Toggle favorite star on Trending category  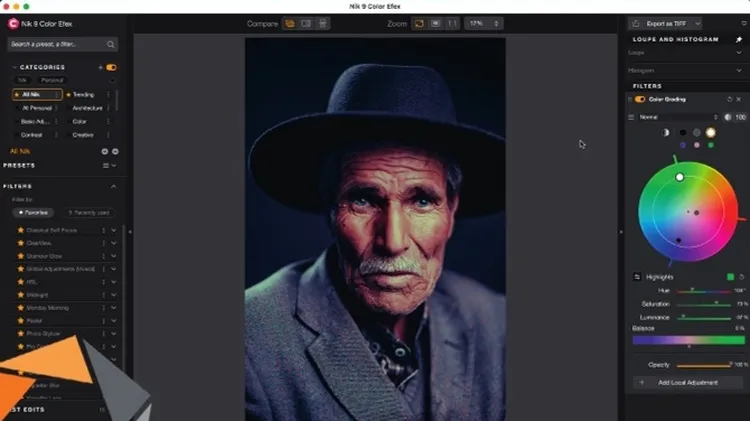pos(68,95)
